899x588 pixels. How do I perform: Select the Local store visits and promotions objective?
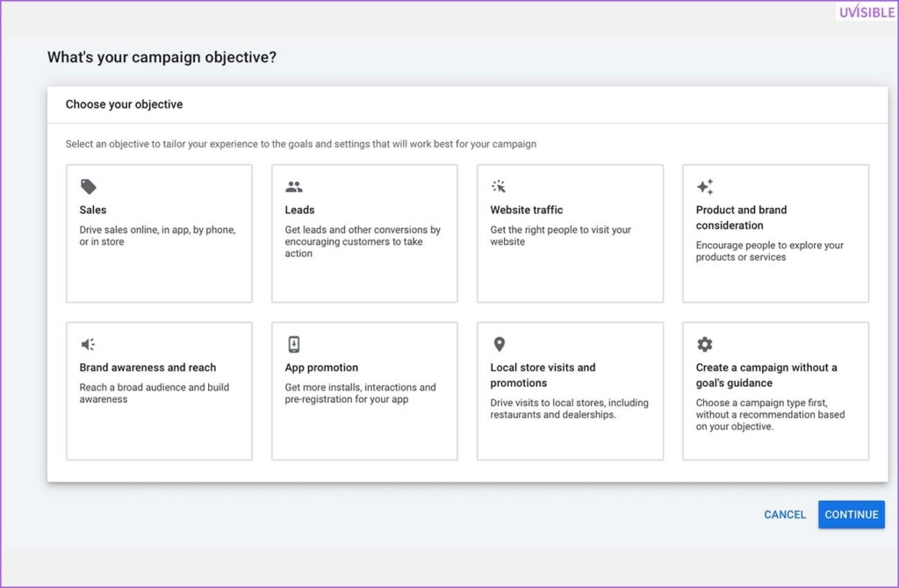(x=570, y=391)
